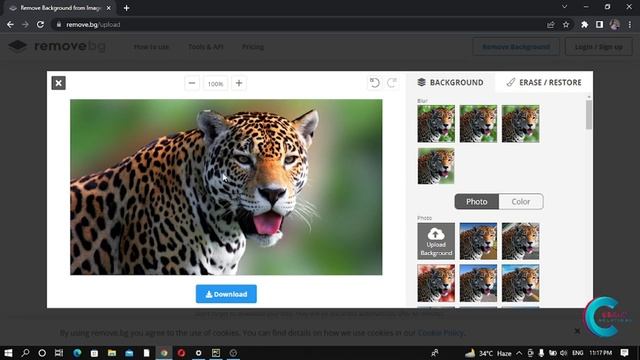The width and height of the screenshot is (640, 360).
Task: Open Opera from the taskbar
Action: [181, 353]
